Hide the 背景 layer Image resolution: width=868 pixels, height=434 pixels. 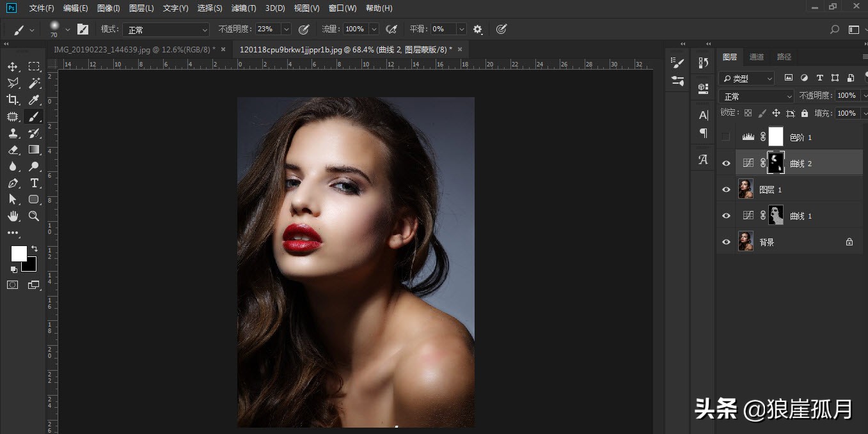[x=725, y=242]
